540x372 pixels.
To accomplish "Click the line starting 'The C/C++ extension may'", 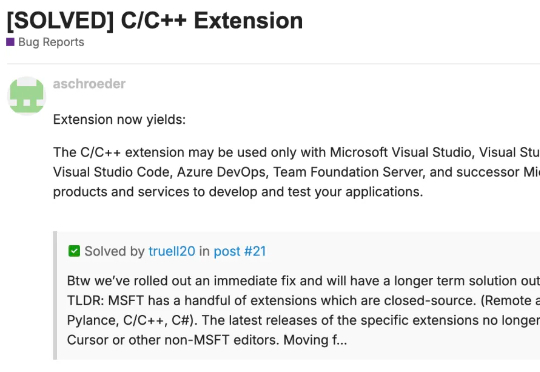I will click(297, 152).
